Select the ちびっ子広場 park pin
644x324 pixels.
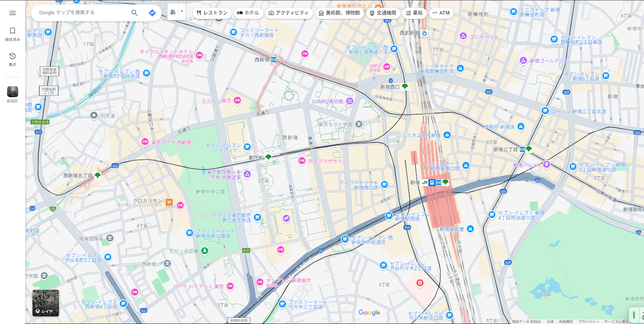point(204,251)
